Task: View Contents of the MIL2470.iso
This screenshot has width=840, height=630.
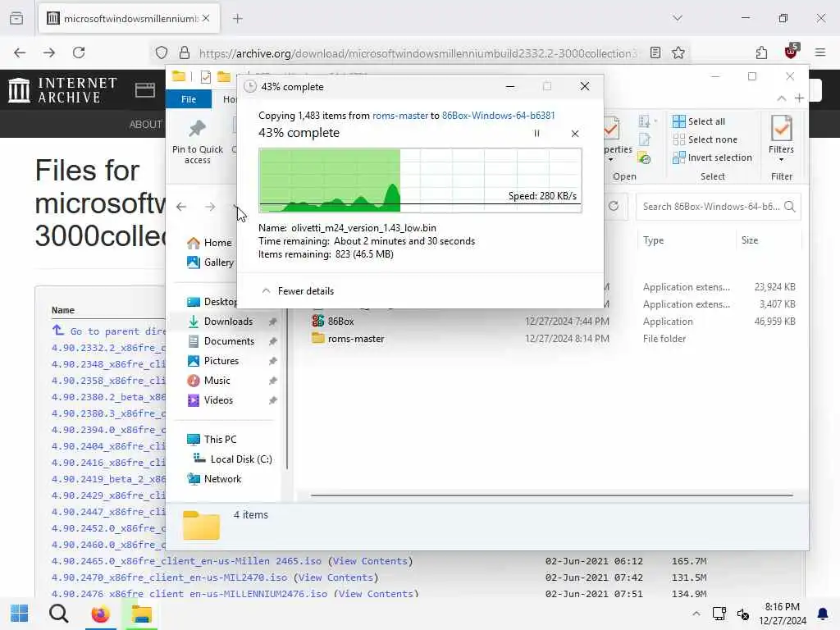Action: [x=336, y=578]
